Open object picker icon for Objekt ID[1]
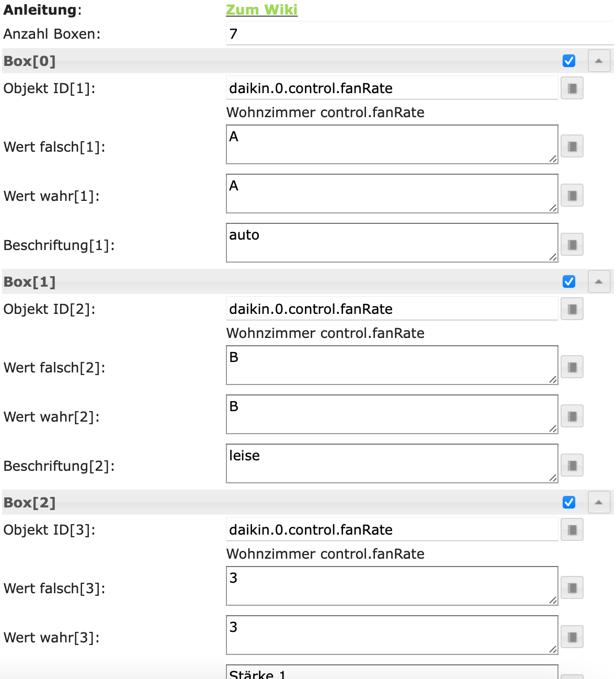This screenshot has height=679, width=616. coord(572,88)
